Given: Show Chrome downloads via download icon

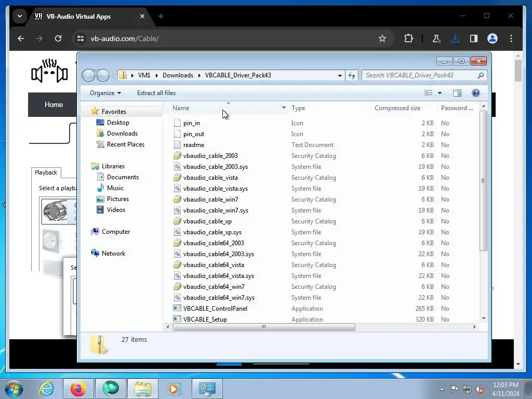Looking at the screenshot, I should (x=455, y=38).
